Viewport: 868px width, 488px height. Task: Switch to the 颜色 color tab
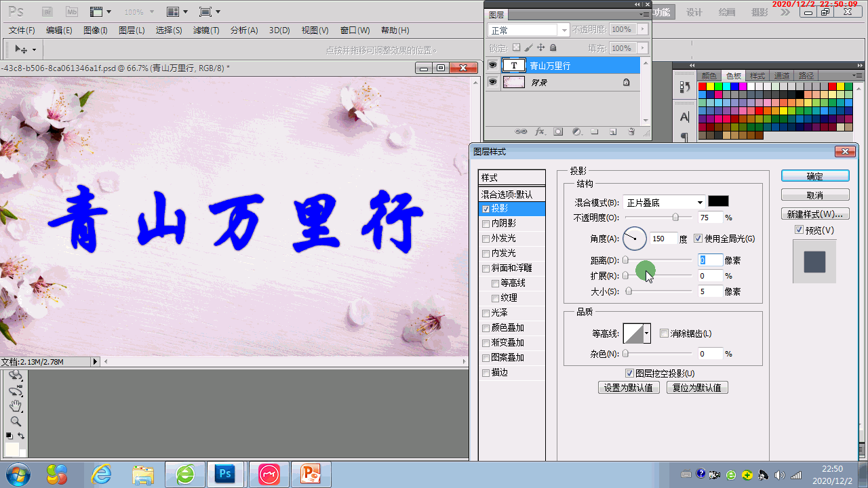(709, 76)
